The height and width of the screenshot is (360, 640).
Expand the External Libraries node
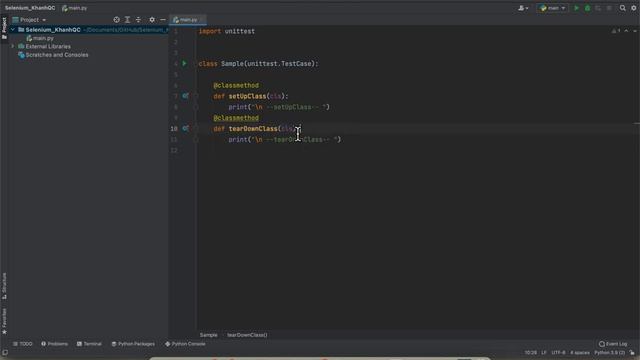(x=13, y=47)
